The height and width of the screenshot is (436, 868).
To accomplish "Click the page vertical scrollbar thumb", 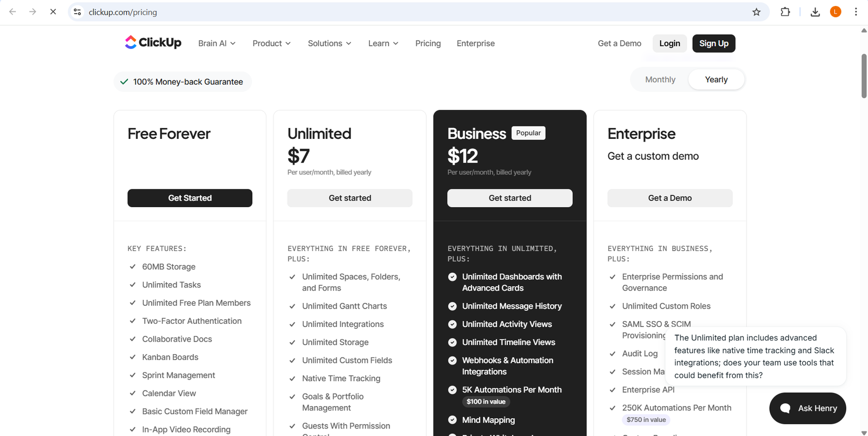I will coord(864,76).
